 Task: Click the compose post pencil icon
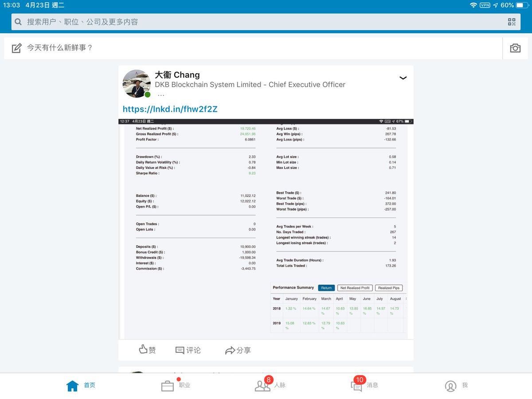[x=16, y=48]
